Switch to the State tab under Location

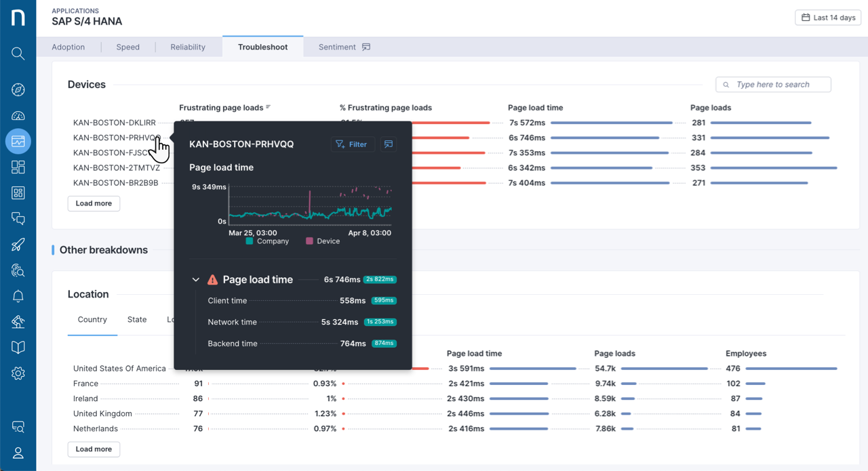(137, 319)
